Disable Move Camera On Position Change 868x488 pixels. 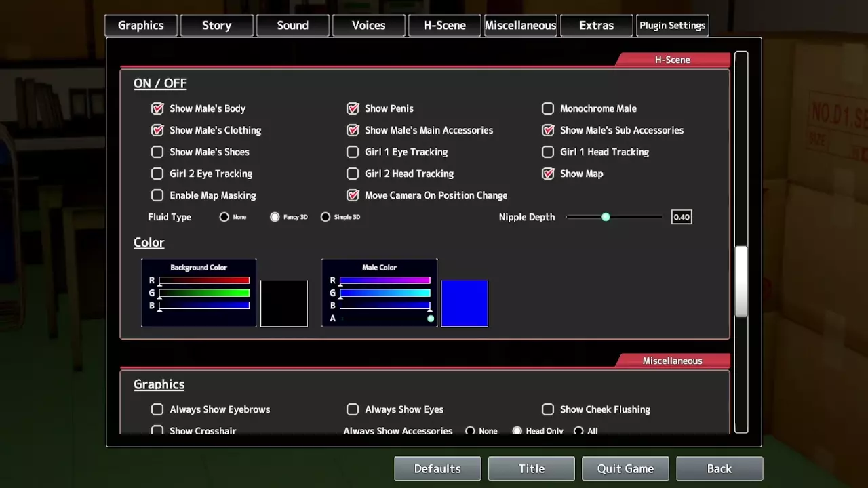353,195
